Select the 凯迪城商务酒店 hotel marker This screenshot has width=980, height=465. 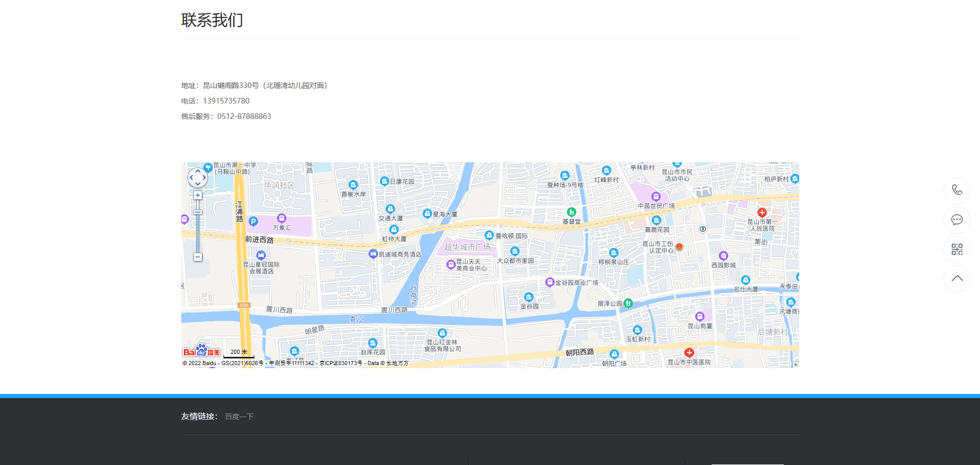(x=373, y=254)
